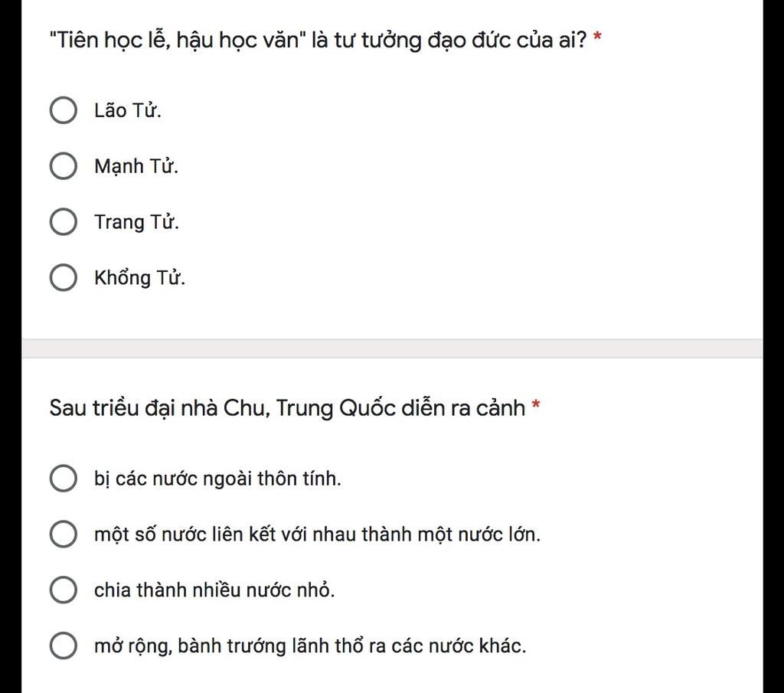Click the 'Lão Tử.' answer label text

point(128,110)
